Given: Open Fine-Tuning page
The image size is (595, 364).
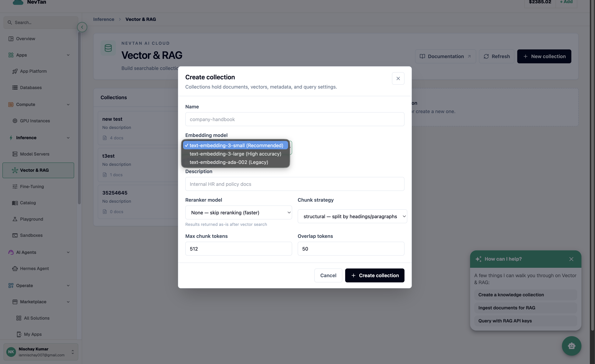Looking at the screenshot, I should pos(32,187).
